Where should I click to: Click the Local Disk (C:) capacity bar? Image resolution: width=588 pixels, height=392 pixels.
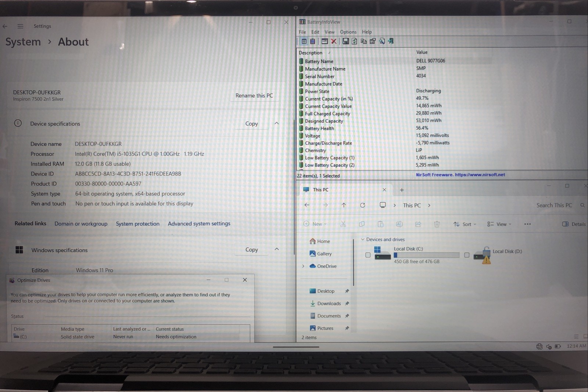[x=426, y=255]
